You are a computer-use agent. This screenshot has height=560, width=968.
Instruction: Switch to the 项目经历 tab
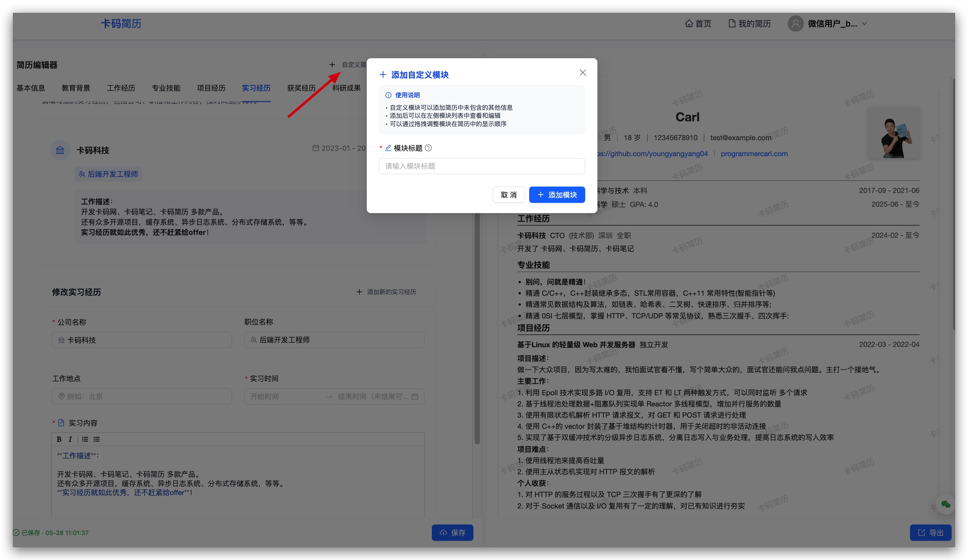point(211,88)
